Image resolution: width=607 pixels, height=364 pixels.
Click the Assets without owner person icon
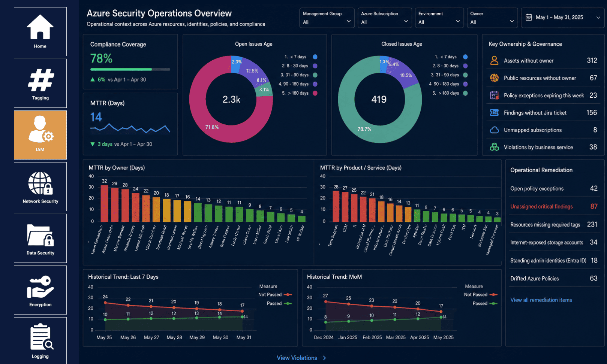coord(494,60)
